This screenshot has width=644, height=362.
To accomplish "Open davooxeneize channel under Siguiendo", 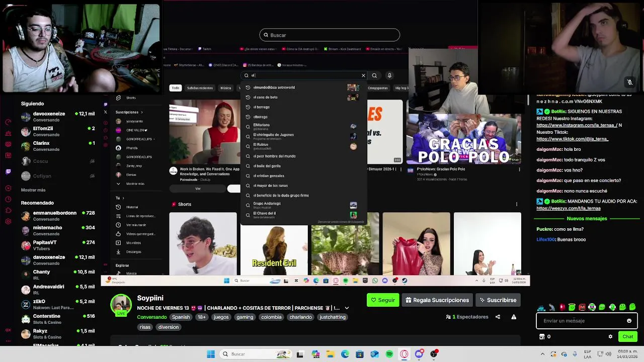I will (58, 117).
